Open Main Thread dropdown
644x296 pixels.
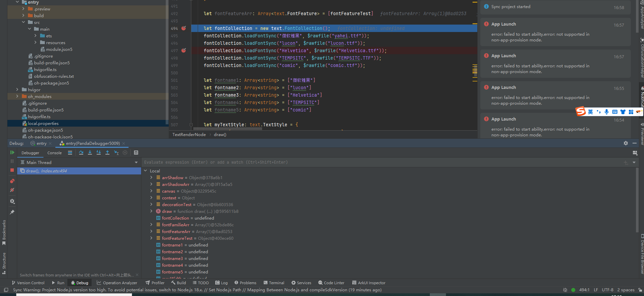(79, 162)
